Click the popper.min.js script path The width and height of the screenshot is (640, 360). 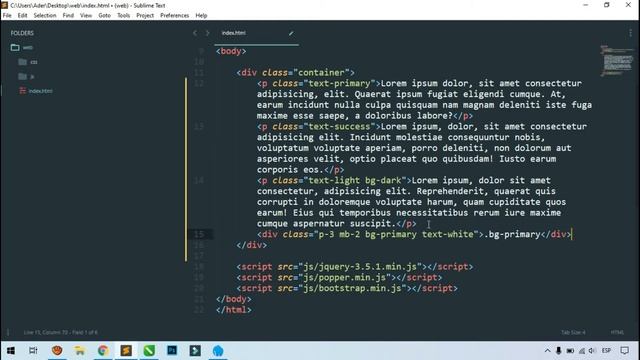[x=344, y=278]
